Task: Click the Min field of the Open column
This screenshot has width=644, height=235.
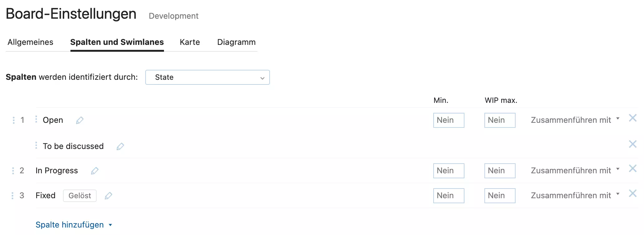Action: coord(449,120)
